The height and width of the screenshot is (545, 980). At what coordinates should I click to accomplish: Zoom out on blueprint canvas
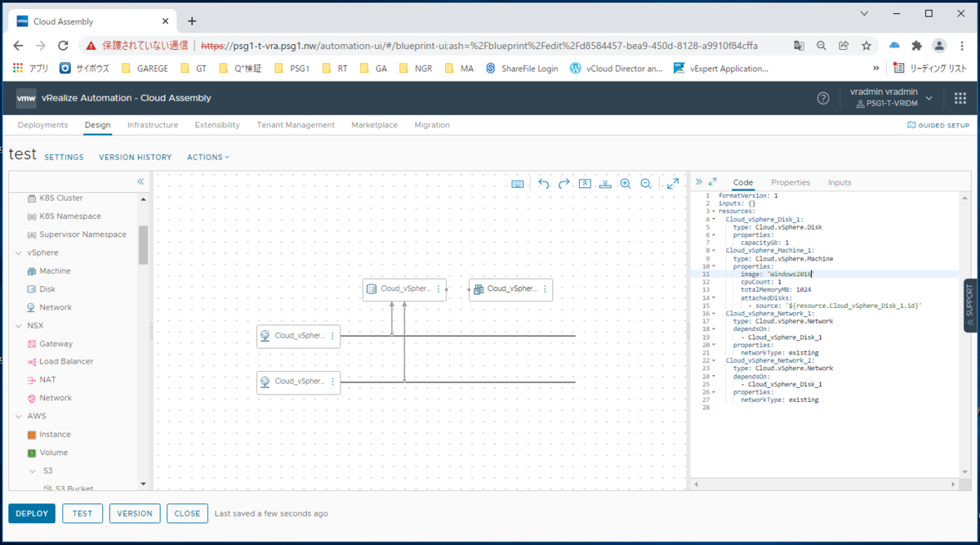tap(646, 184)
